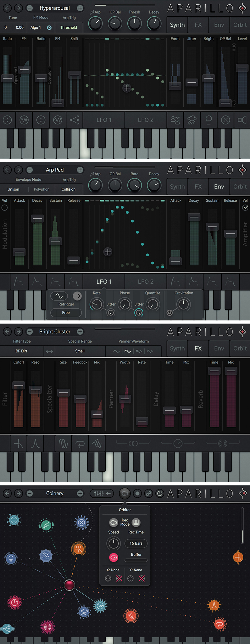The height and width of the screenshot is (644, 250).
Task: Click the right arrow button in LFO 1 popup
Action: 77,296
